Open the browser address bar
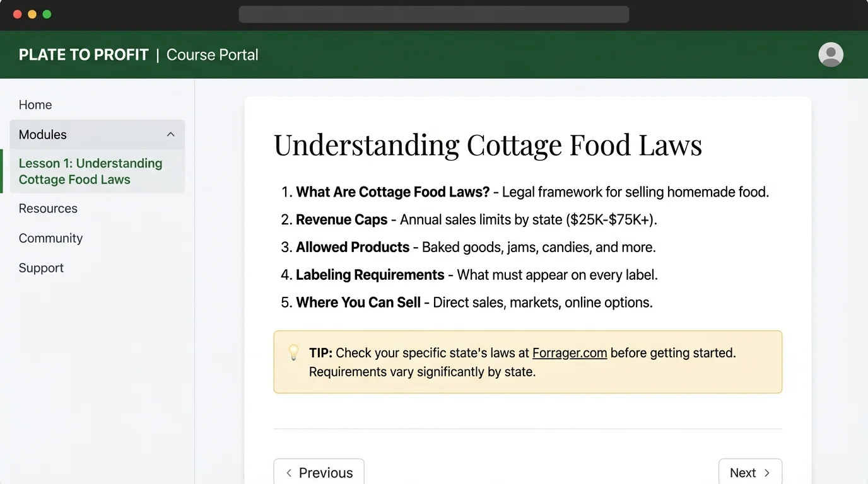 434,14
